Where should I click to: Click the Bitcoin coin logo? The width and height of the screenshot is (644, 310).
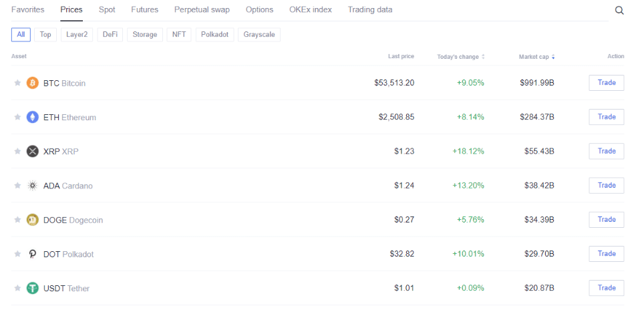(32, 83)
